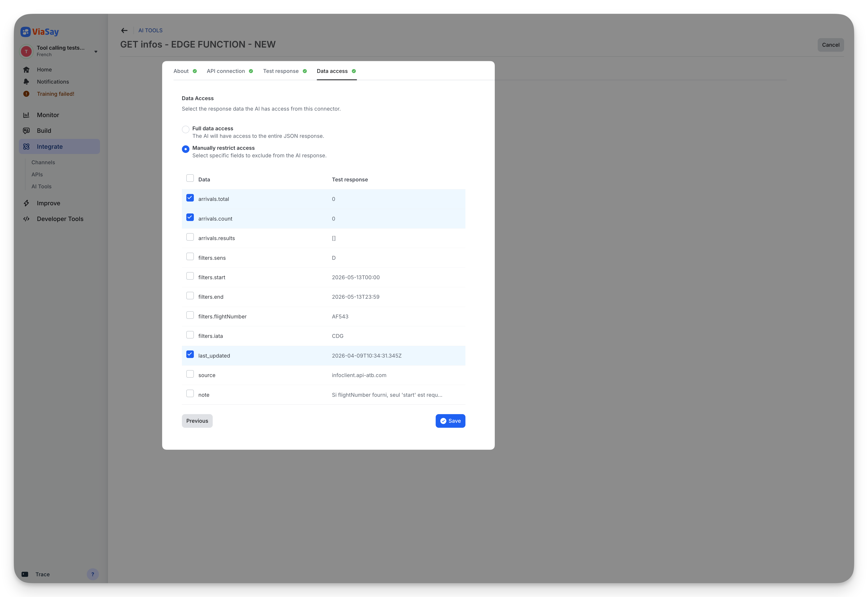Switch to the API connection tab
Viewport: 868px width, 597px height.
click(226, 71)
